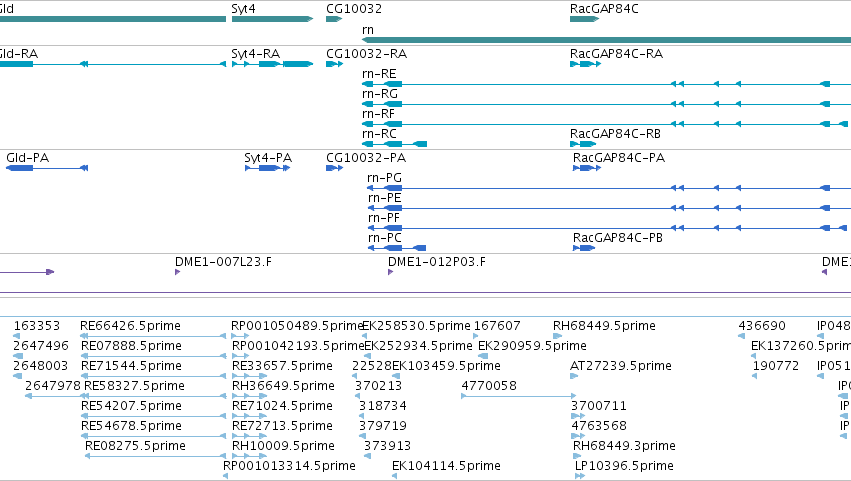Click the EK252934.5prime EST label
This screenshot has width=851, height=481.
pyautogui.click(x=418, y=346)
